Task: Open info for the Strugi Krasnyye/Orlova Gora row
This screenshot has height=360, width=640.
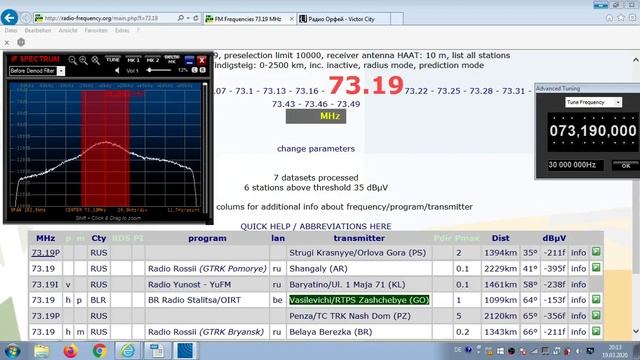Action: pyautogui.click(x=578, y=253)
